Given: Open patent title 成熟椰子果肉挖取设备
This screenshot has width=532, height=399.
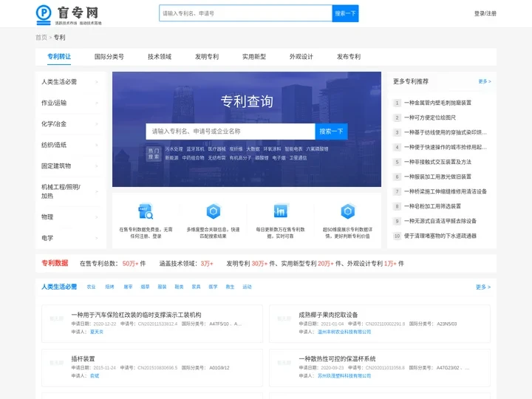Looking at the screenshot, I should [x=328, y=315].
